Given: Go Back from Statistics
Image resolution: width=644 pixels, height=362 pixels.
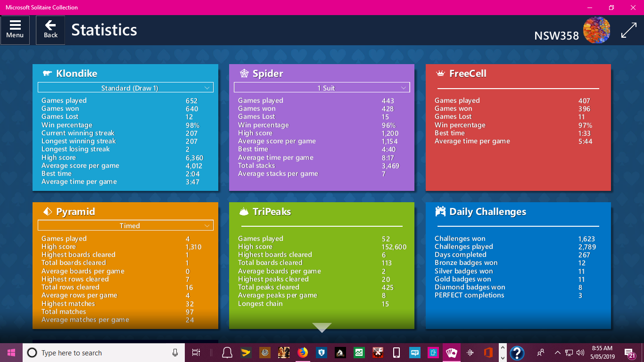Looking at the screenshot, I should coord(50,30).
